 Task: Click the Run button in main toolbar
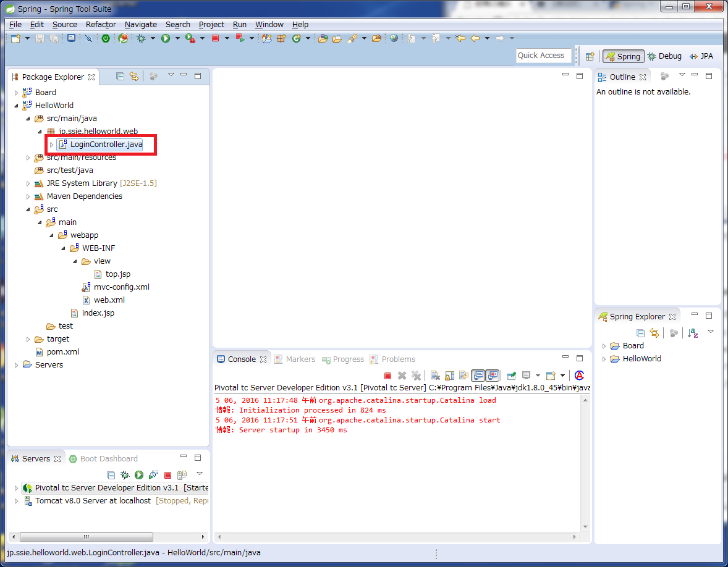tap(166, 38)
